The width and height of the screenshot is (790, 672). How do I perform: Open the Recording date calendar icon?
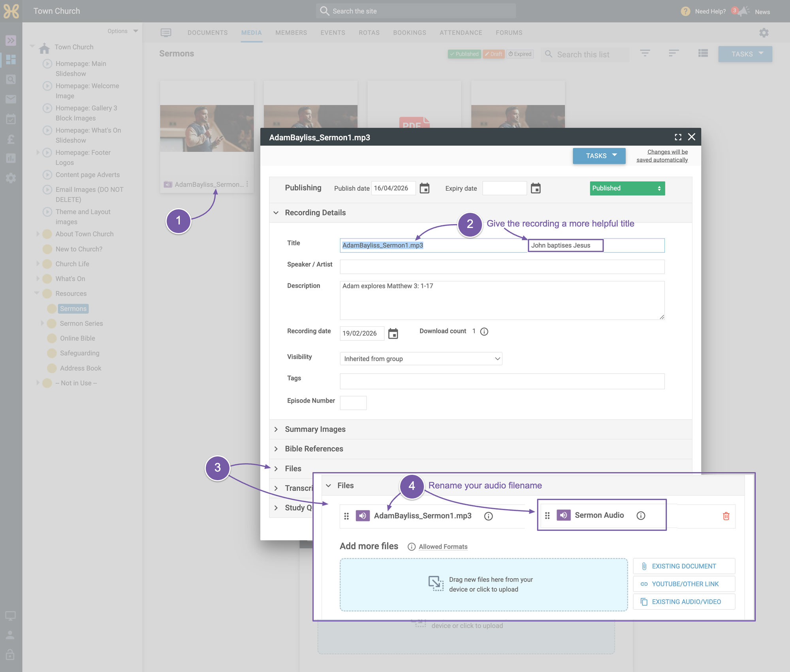393,333
